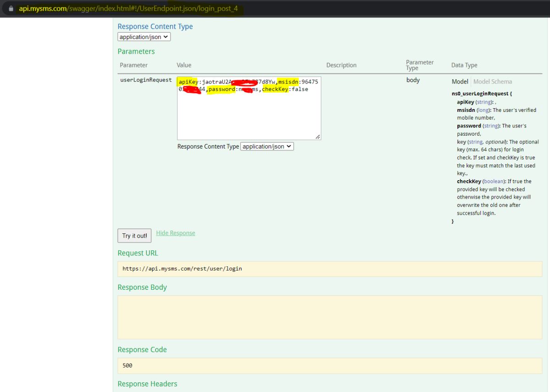
Task: Open top Response Content Type dropdown
Action: pos(144,37)
